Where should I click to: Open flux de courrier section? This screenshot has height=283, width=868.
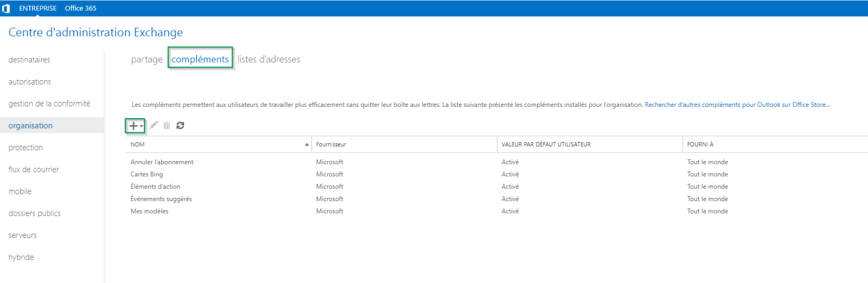point(34,170)
